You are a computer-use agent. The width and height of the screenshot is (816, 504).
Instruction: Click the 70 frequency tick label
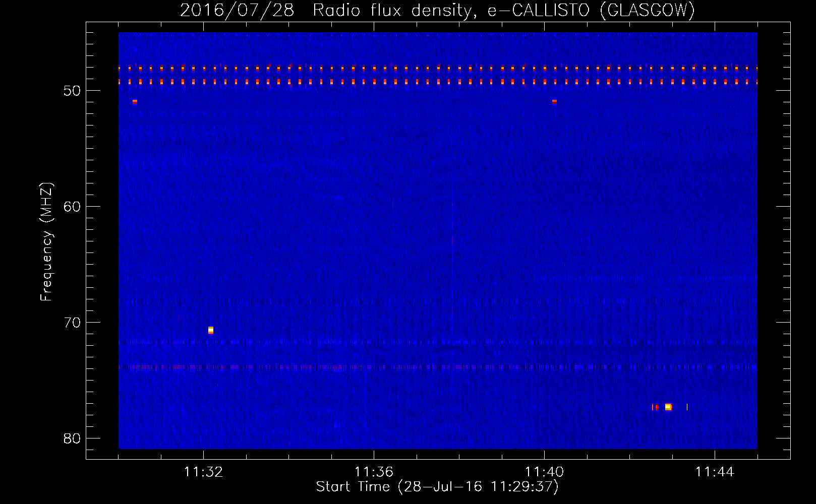coord(72,323)
